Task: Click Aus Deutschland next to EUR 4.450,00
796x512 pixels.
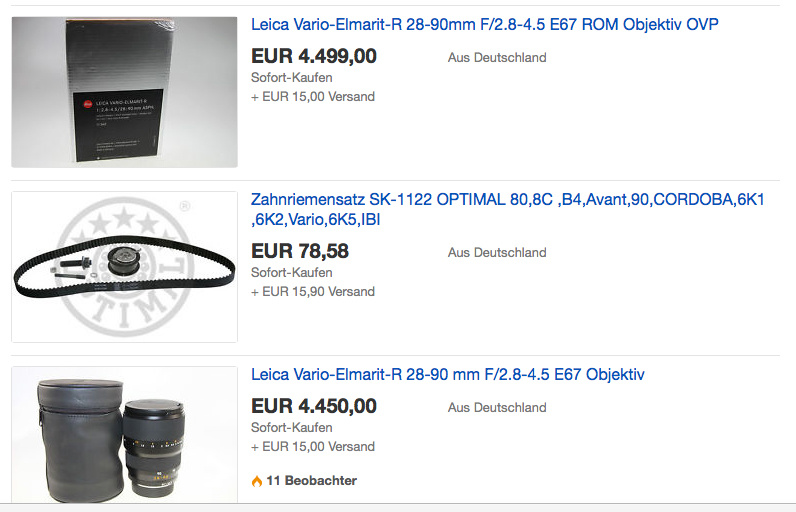Action: [497, 408]
